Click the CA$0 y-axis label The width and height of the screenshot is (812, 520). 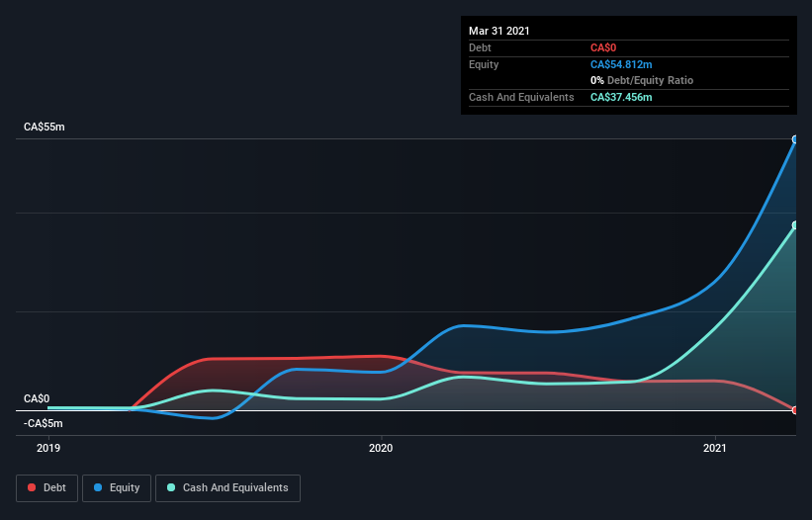[37, 398]
